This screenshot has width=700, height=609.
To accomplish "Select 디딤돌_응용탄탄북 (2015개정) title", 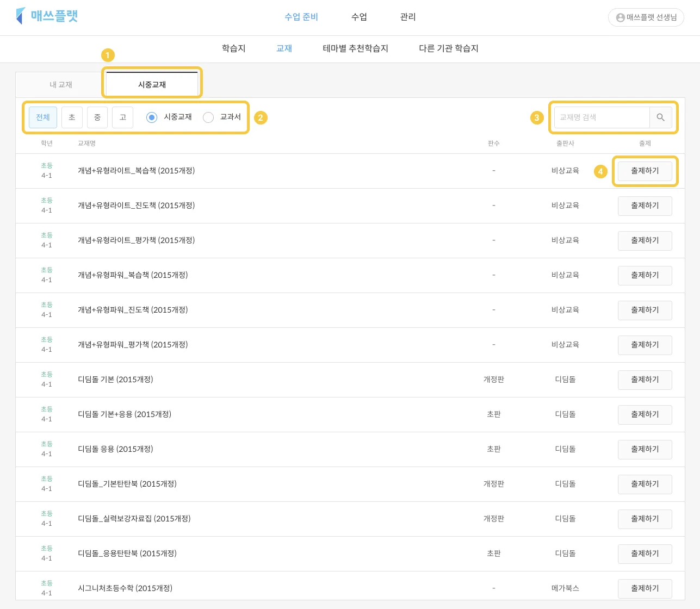I will coord(127,554).
